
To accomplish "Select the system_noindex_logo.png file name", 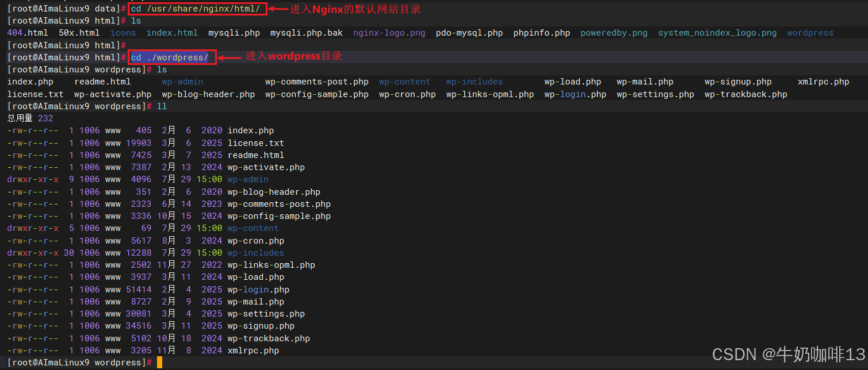I will tap(717, 33).
